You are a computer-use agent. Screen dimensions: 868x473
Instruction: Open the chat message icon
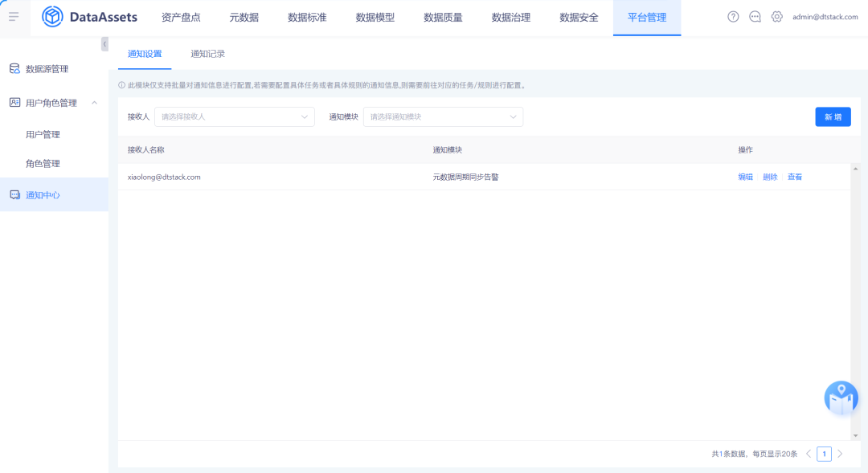pos(755,17)
